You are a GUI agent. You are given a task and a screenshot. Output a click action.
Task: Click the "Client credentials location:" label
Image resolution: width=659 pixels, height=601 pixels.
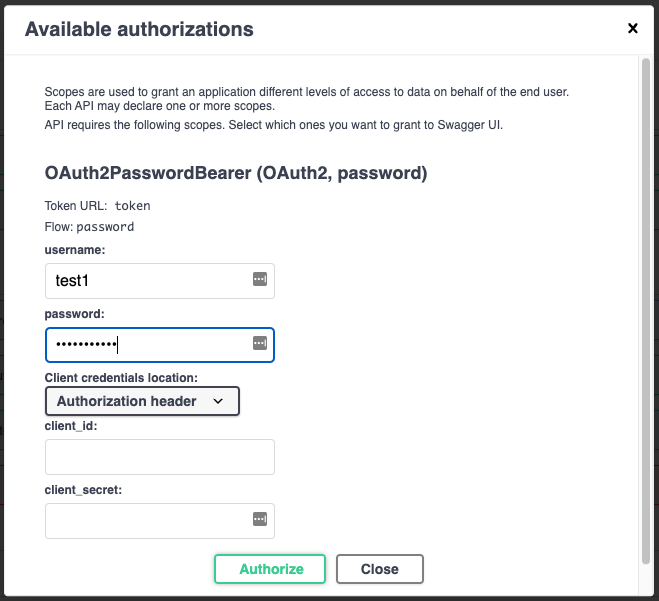121,377
